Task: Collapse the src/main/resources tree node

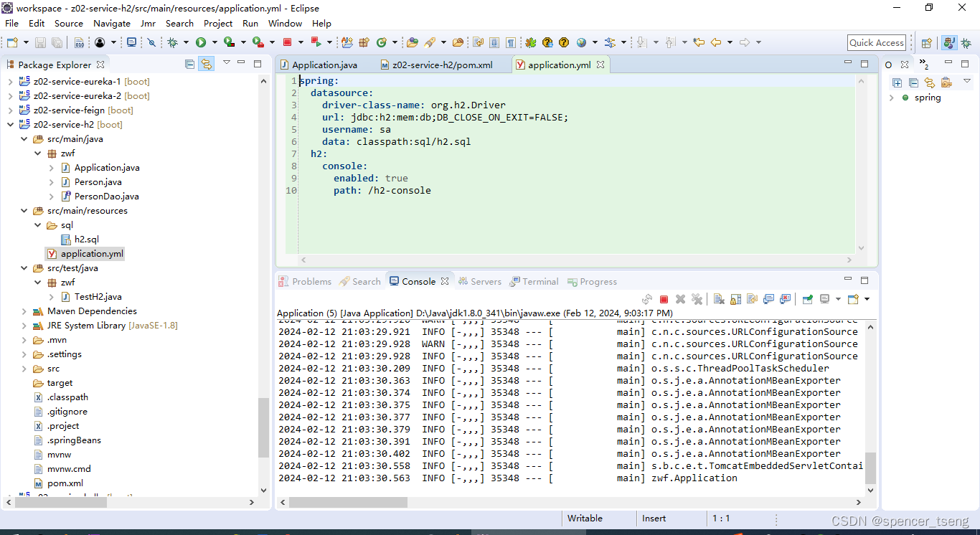Action: 24,210
